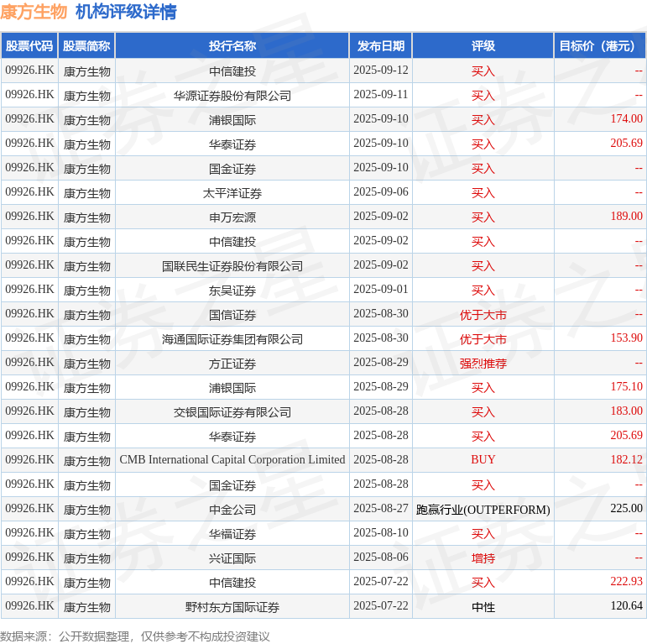Select the 兴证国际 broker cell
The height and width of the screenshot is (644, 647).
pos(232,558)
